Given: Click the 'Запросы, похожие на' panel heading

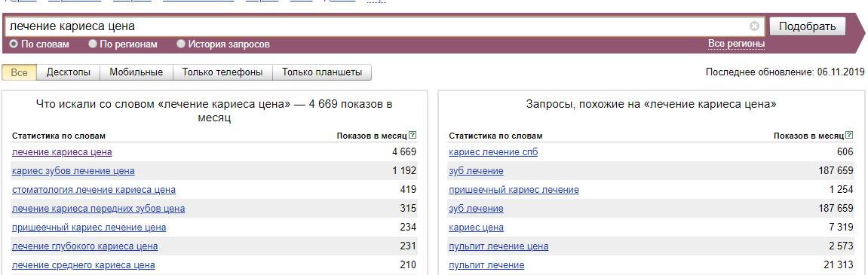Looking at the screenshot, I should pyautogui.click(x=651, y=103).
